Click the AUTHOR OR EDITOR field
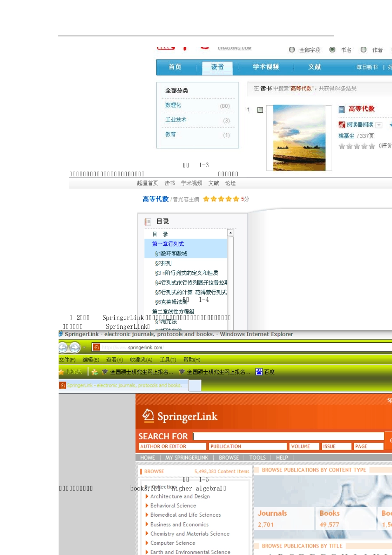This screenshot has height=555, width=392. [x=172, y=446]
